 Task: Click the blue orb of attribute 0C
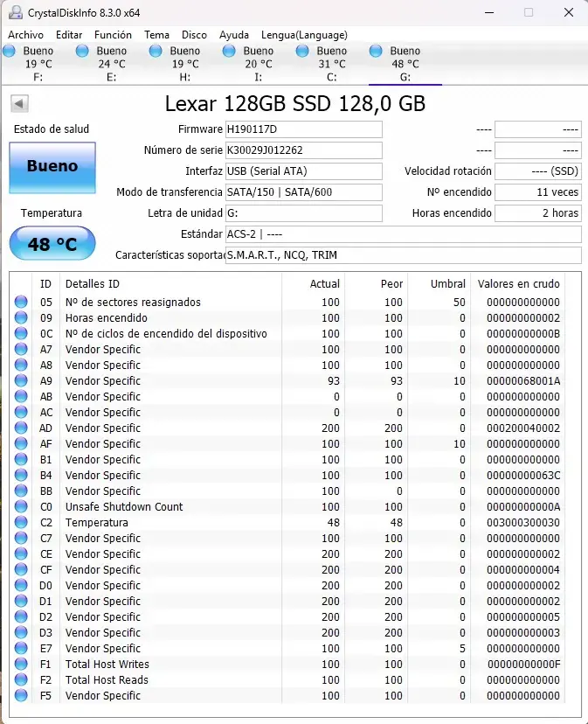(x=21, y=333)
